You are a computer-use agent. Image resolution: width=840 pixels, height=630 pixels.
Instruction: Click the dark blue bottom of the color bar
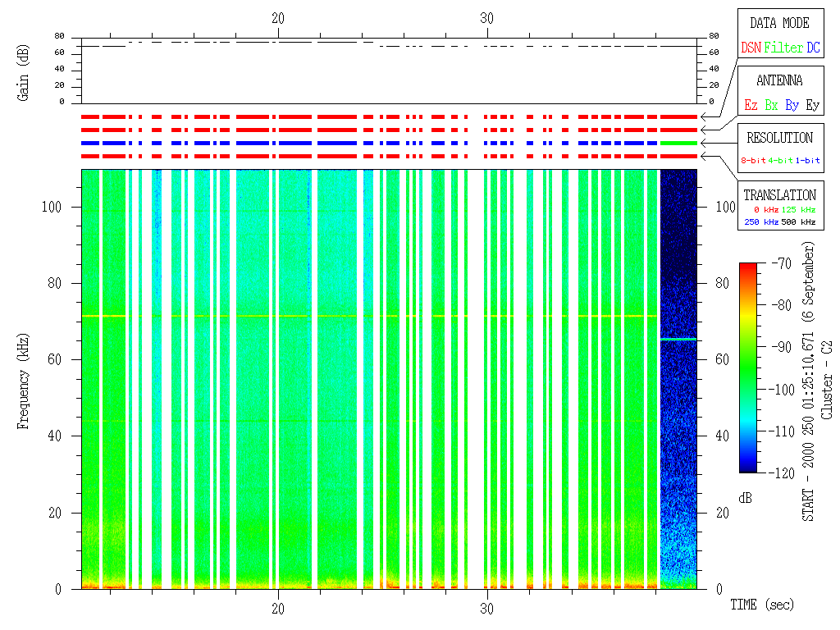748,468
